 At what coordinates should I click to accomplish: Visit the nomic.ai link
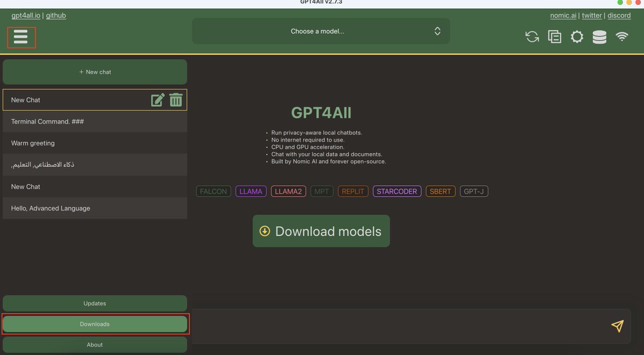pos(563,16)
